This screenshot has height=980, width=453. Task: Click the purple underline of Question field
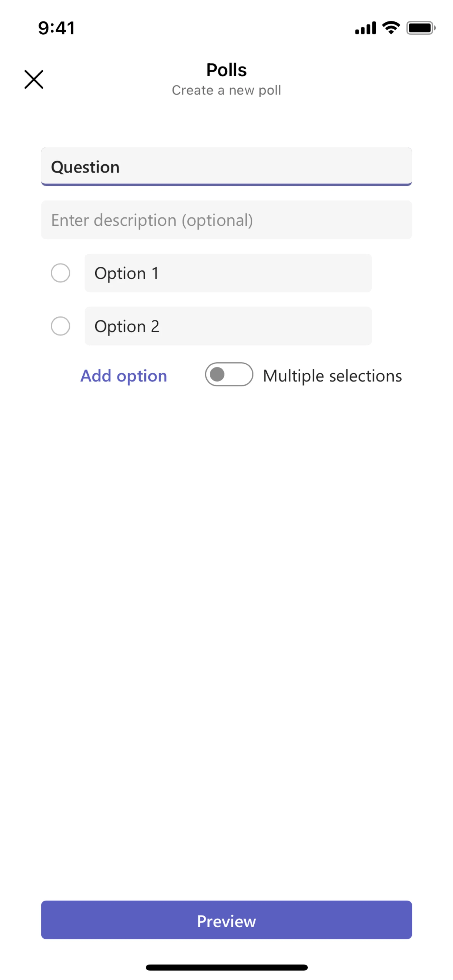tap(226, 185)
